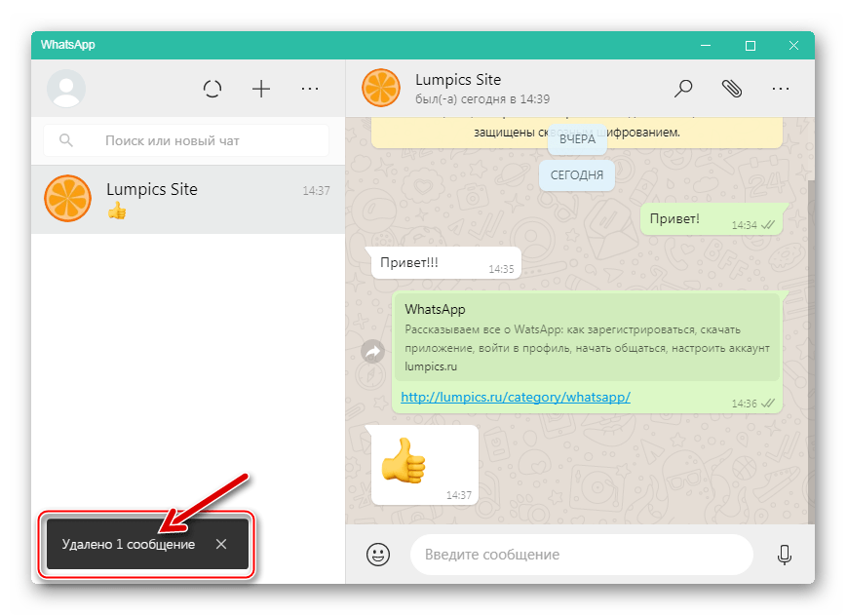This screenshot has height=616, width=847.
Task: Click the 'ВЧЕРА' date badge
Action: pos(577,139)
